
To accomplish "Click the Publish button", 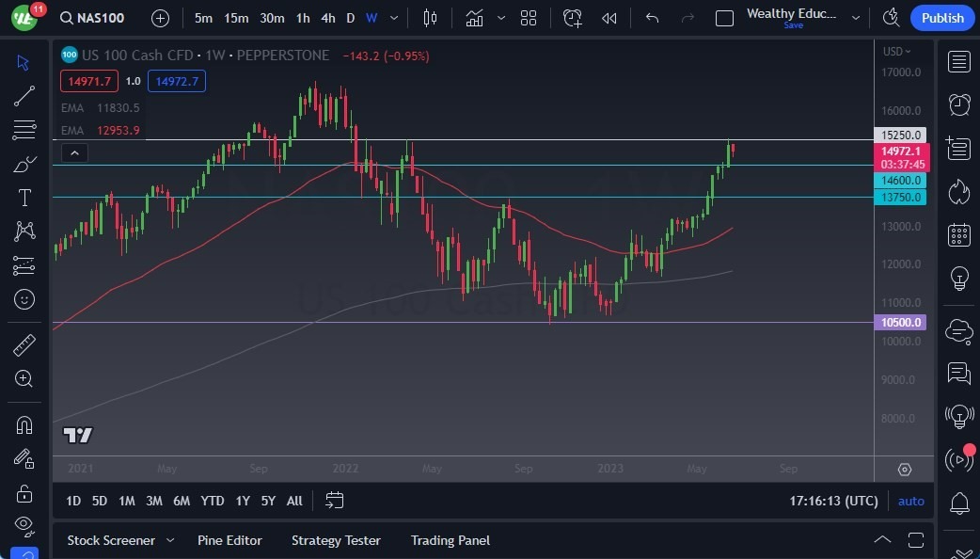I will 941,17.
